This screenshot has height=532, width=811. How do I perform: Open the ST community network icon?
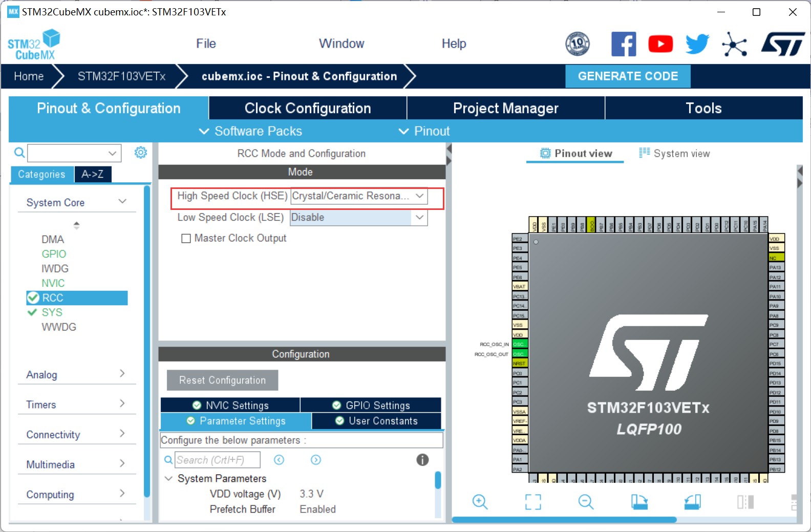coord(735,44)
